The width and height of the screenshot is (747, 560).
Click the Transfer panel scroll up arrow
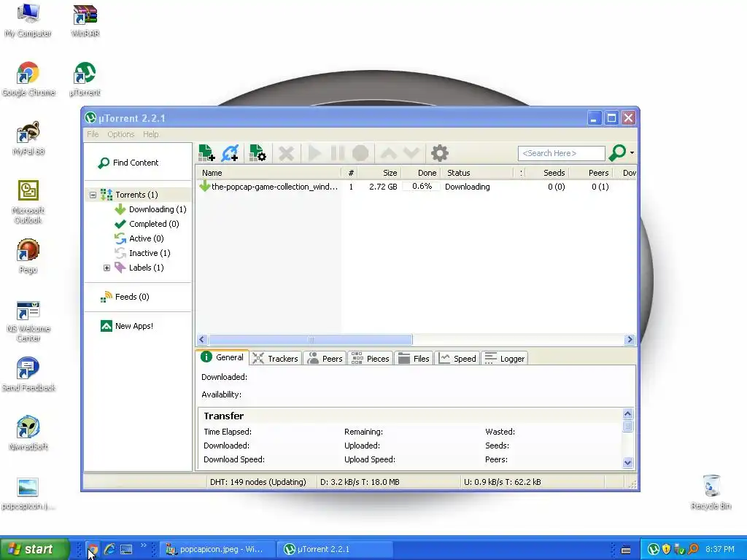coord(628,414)
